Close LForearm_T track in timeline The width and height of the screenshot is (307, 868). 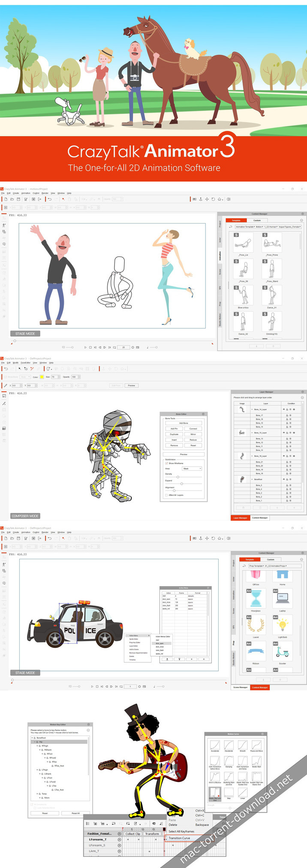[119, 840]
